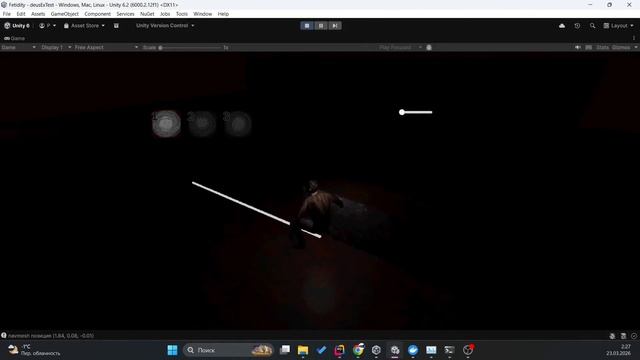Mute game audio with speaker icon
The height and width of the screenshot is (360, 640).
tap(578, 47)
